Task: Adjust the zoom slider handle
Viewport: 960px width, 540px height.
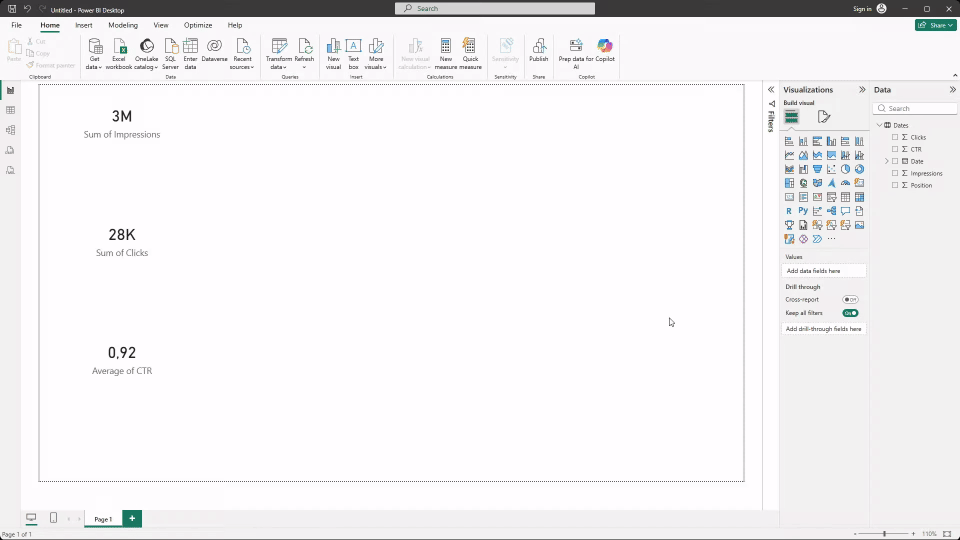Action: [x=884, y=534]
